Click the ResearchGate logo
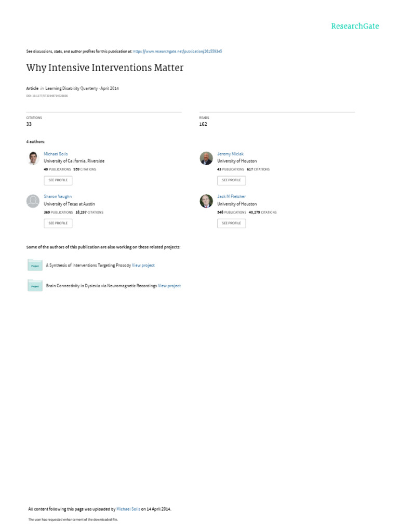Viewport: 399px width, 532px height. tap(355, 26)
